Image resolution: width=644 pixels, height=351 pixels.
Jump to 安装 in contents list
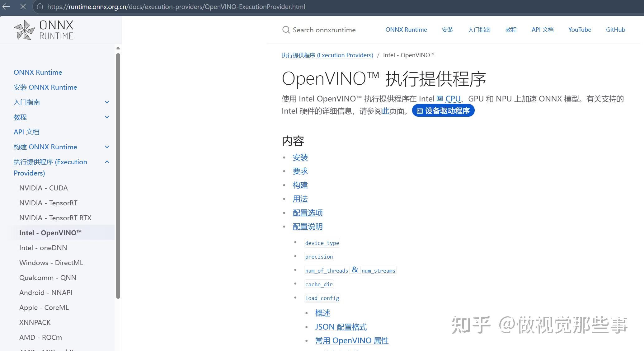(300, 157)
